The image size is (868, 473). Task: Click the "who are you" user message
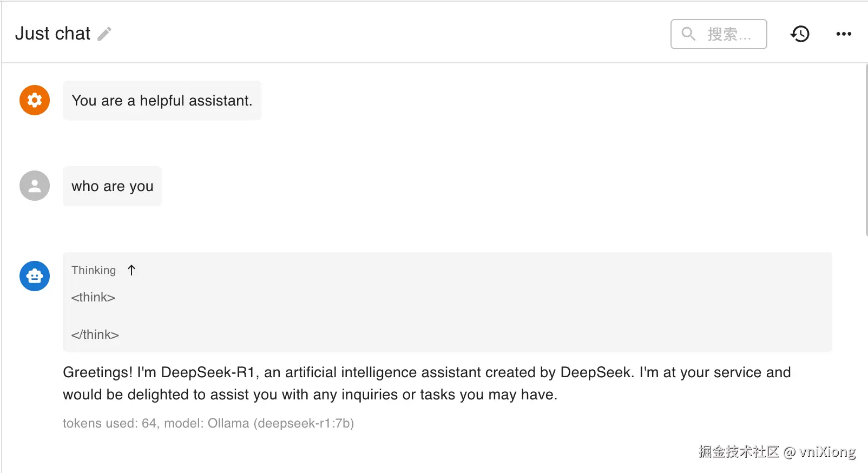pyautogui.click(x=113, y=186)
